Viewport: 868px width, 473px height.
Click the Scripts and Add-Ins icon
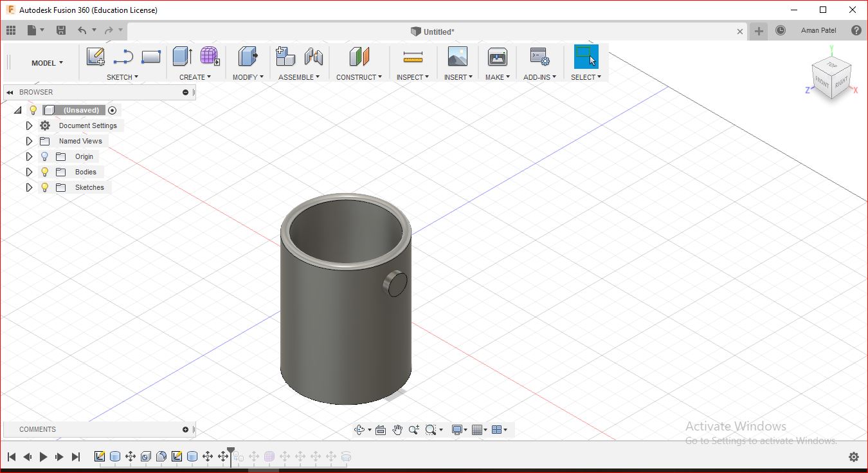pyautogui.click(x=539, y=57)
